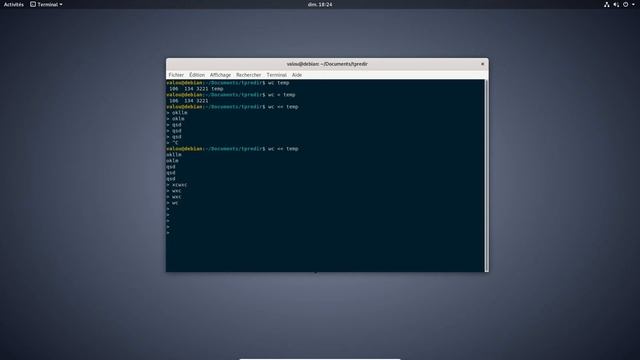This screenshot has height=360, width=640.
Task: Open the Aide menu
Action: tap(297, 75)
